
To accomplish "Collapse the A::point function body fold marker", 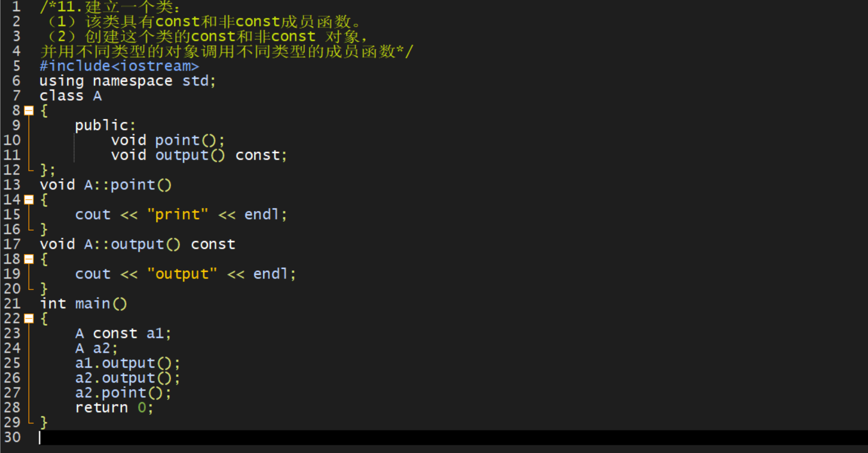I will tap(29, 200).
